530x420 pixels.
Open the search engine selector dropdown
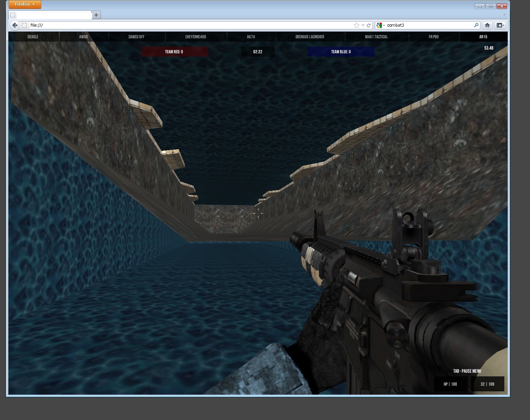click(x=381, y=25)
